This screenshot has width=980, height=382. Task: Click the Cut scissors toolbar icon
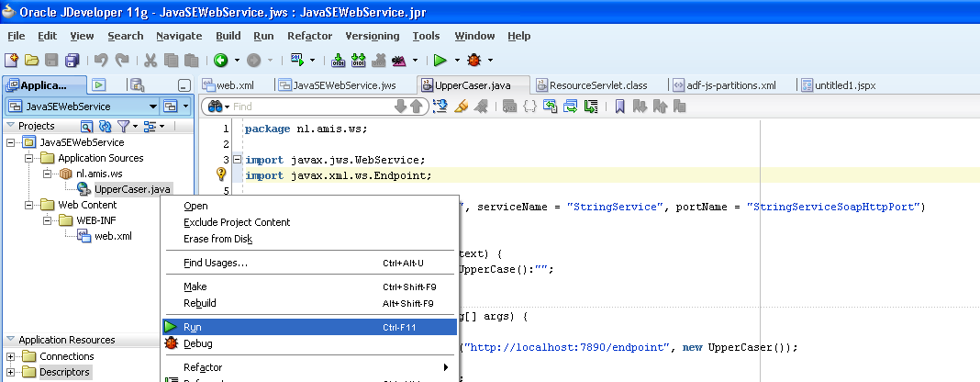tap(150, 61)
